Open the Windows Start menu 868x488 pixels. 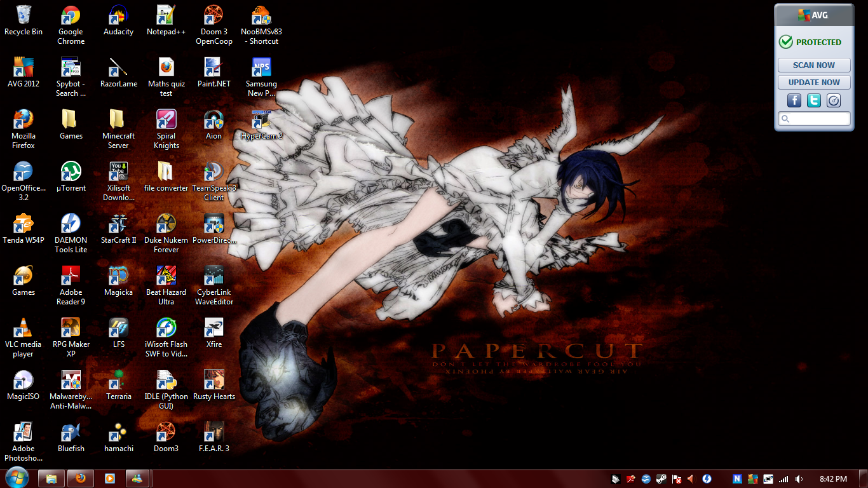pos(17,478)
